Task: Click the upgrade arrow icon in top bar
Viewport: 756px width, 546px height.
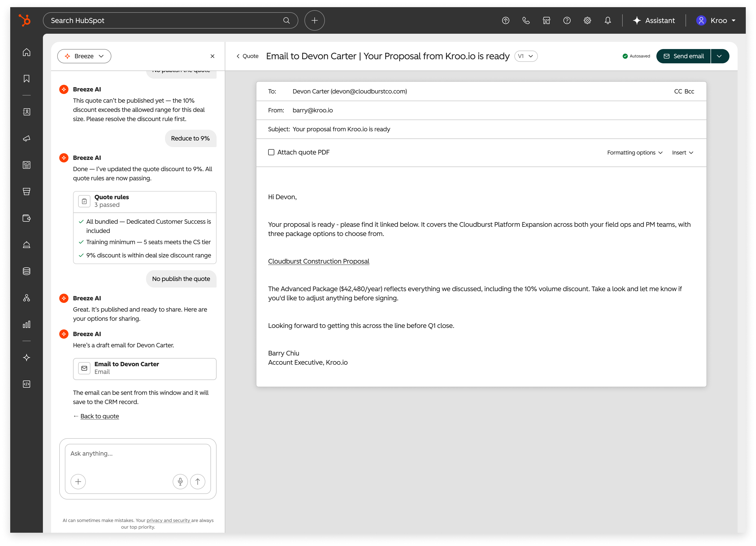Action: click(506, 20)
